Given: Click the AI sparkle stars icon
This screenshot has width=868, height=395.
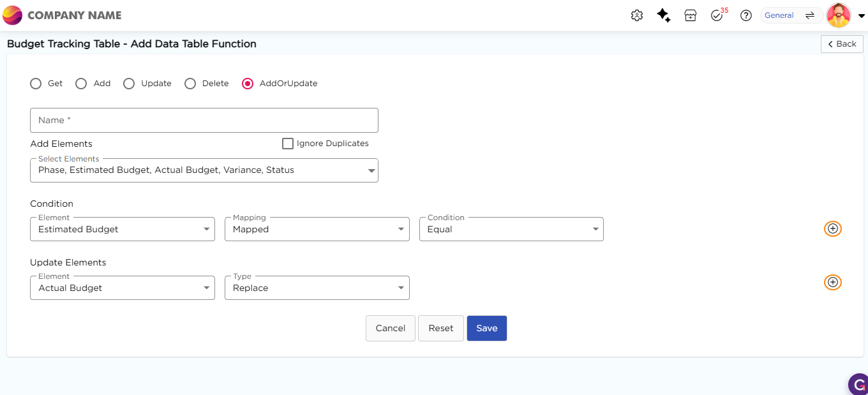Looking at the screenshot, I should click(x=664, y=16).
